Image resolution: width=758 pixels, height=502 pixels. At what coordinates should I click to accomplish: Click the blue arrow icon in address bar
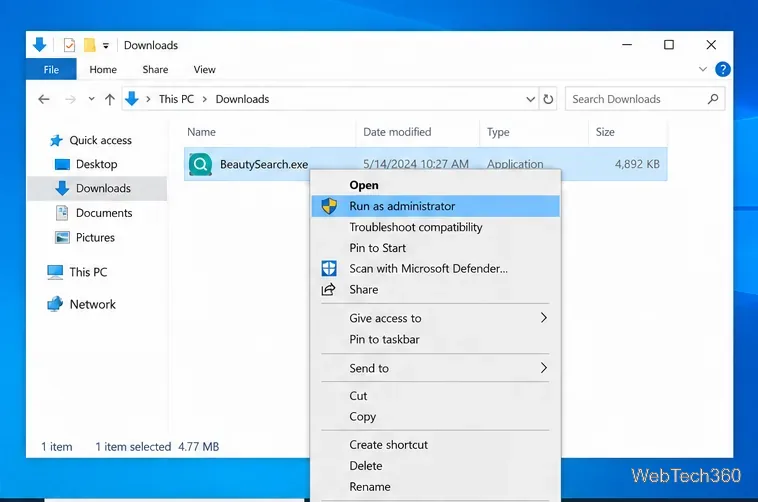(131, 99)
